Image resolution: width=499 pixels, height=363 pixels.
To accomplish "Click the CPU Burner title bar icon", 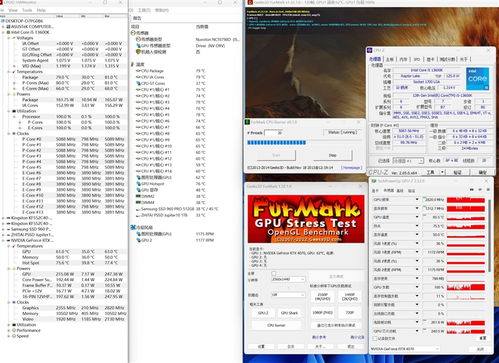I will (248, 122).
